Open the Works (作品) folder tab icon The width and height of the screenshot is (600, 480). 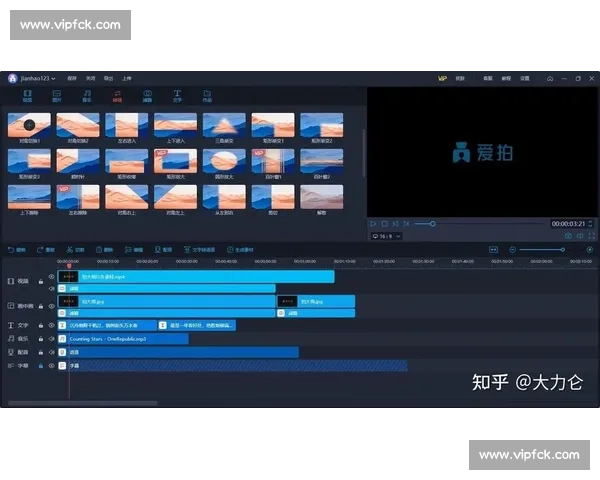pos(207,96)
